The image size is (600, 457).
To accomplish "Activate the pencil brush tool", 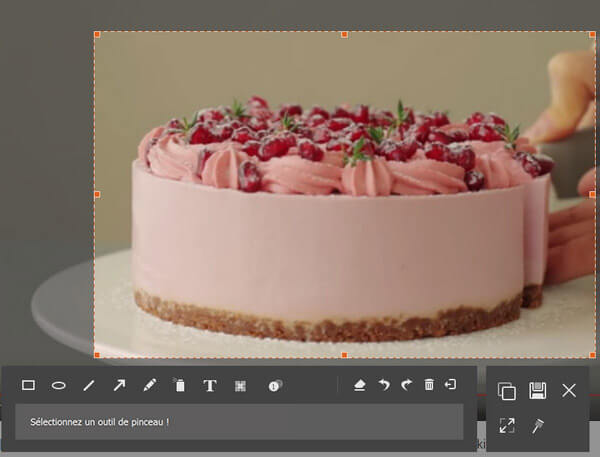I will click(149, 385).
